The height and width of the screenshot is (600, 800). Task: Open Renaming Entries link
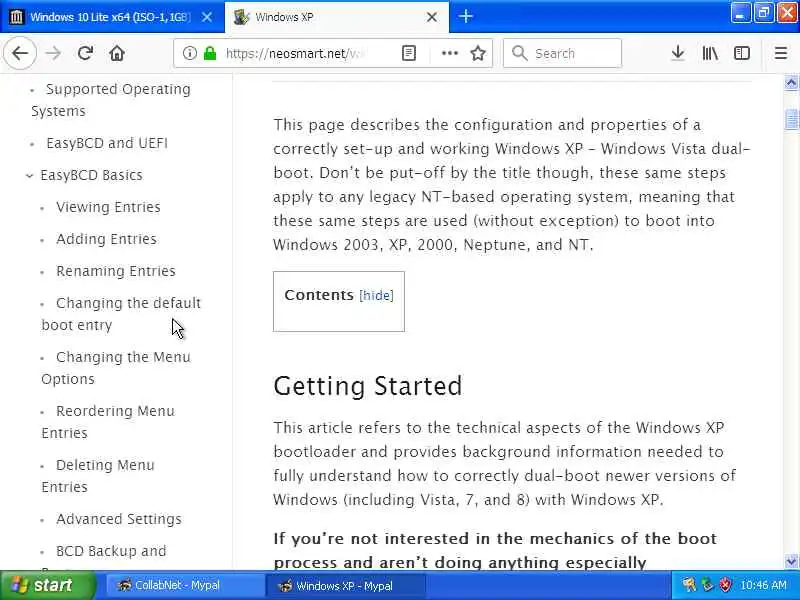click(116, 271)
